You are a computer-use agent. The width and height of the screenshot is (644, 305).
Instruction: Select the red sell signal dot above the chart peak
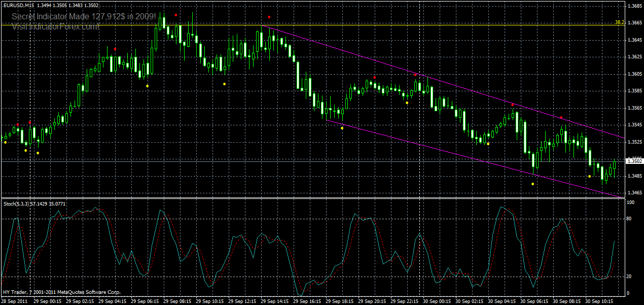175,15
